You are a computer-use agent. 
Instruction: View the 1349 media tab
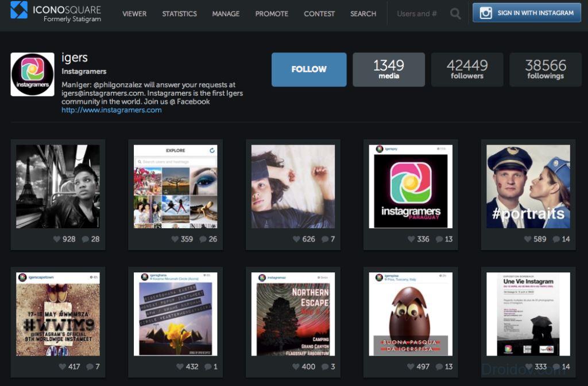tap(389, 69)
